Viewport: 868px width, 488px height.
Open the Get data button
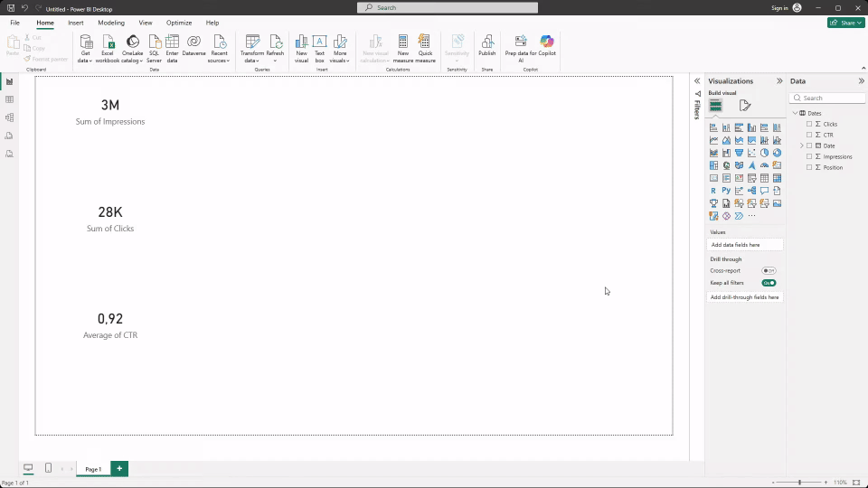pyautogui.click(x=85, y=49)
